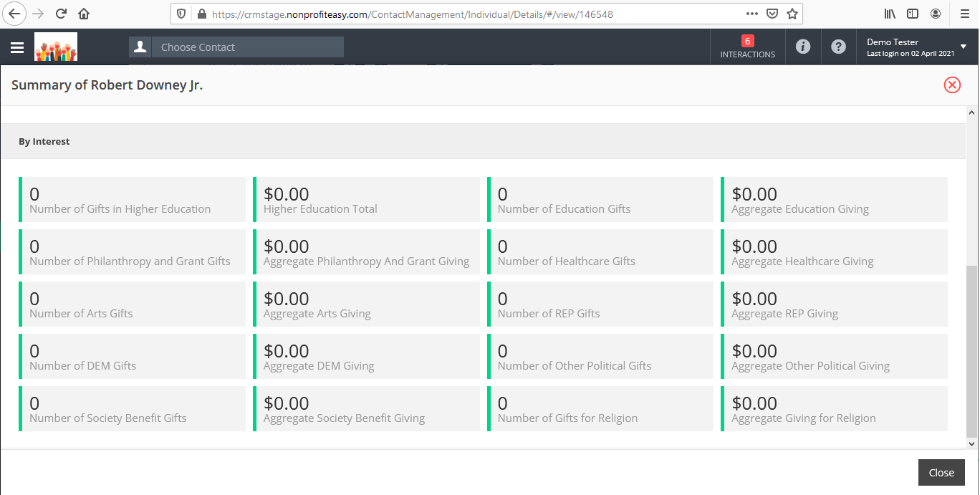Select Aggregate Other Political Giving card
The height and width of the screenshot is (495, 980).
(834, 357)
